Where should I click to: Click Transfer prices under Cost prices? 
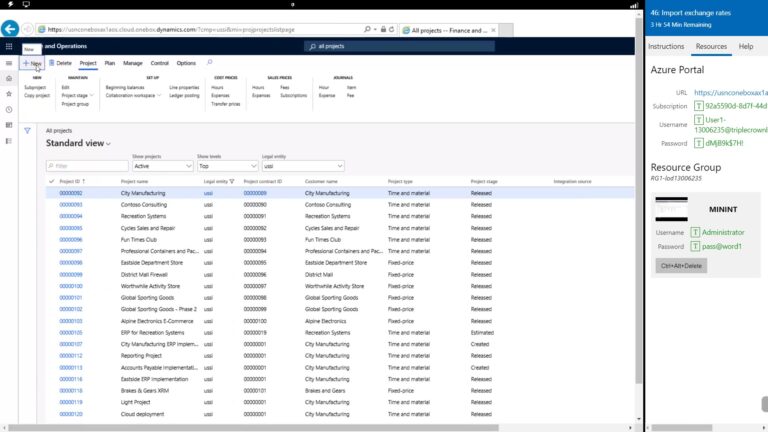pyautogui.click(x=225, y=104)
